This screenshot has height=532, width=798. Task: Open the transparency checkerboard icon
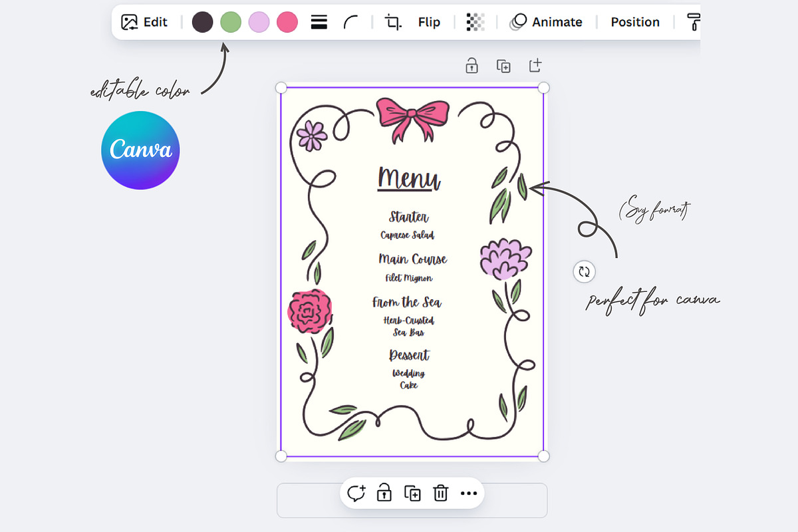475,22
